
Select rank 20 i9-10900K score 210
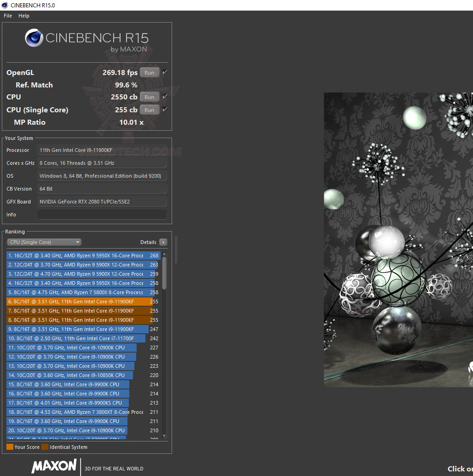(x=83, y=430)
